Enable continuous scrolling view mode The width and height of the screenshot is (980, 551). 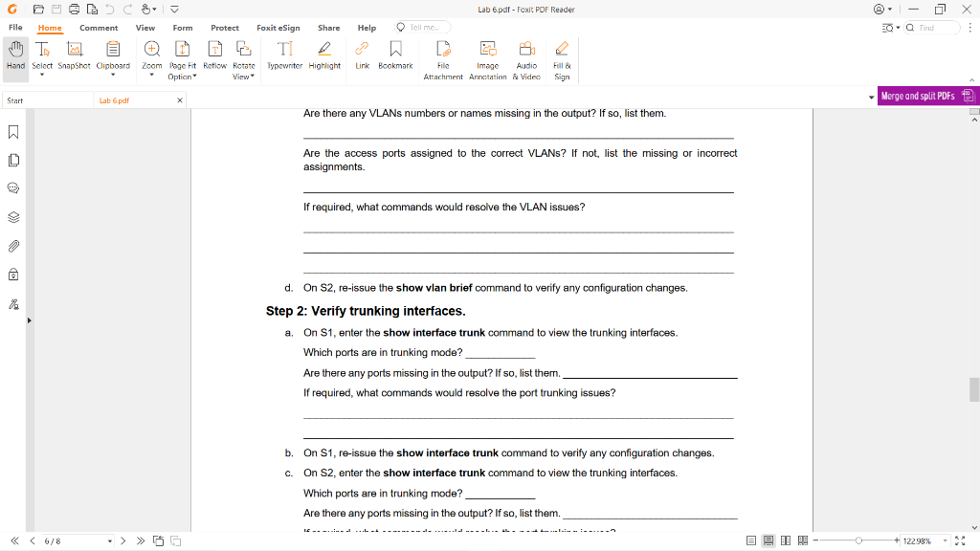click(768, 540)
